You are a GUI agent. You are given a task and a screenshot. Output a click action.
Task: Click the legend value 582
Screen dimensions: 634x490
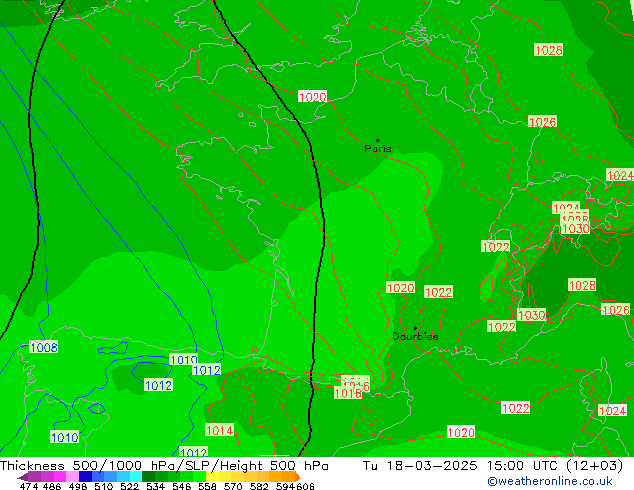click(259, 486)
